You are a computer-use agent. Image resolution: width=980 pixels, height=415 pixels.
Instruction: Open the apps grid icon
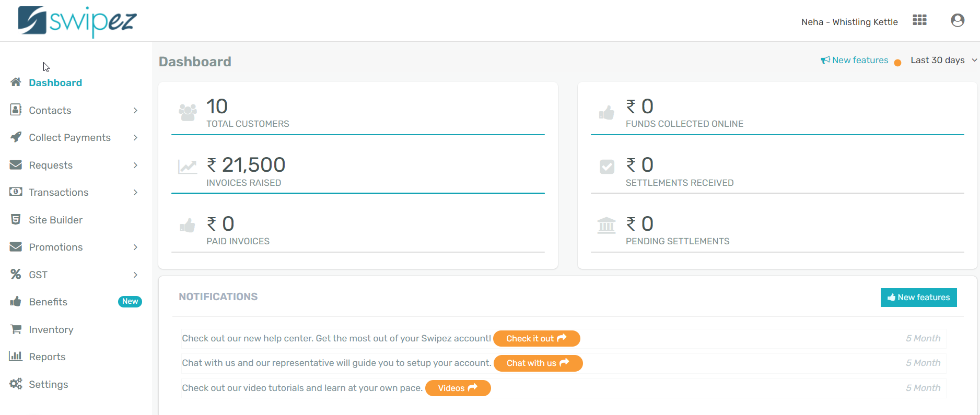[x=919, y=20]
